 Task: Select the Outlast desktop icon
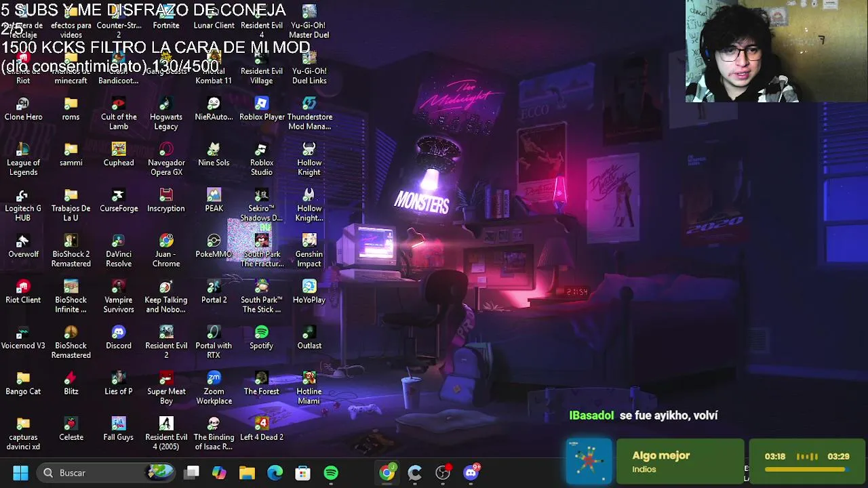click(x=309, y=338)
